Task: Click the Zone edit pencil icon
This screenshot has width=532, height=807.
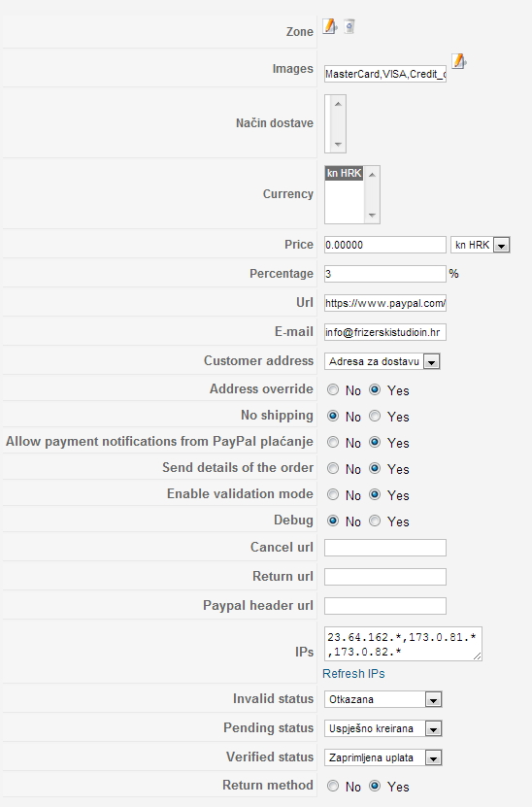Action: click(330, 26)
